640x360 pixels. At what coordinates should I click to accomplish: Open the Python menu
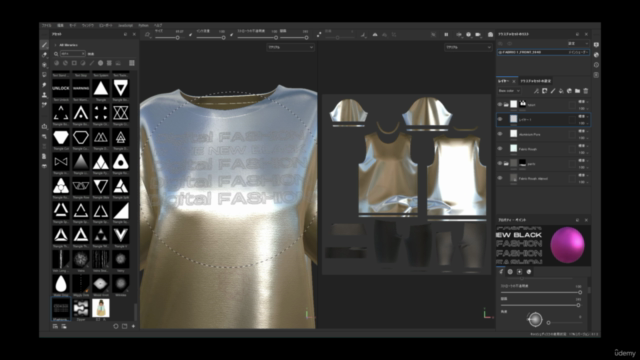pyautogui.click(x=143, y=25)
